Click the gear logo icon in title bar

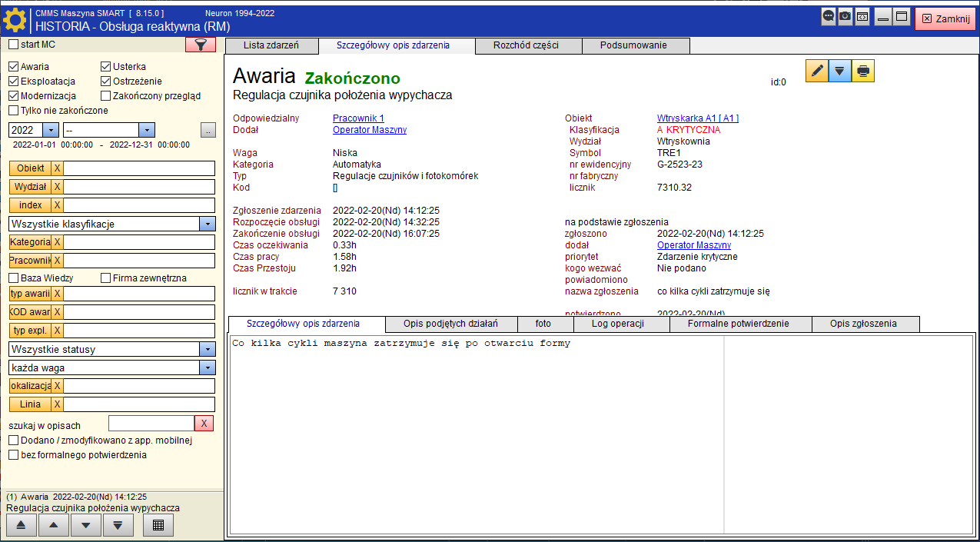pos(15,18)
